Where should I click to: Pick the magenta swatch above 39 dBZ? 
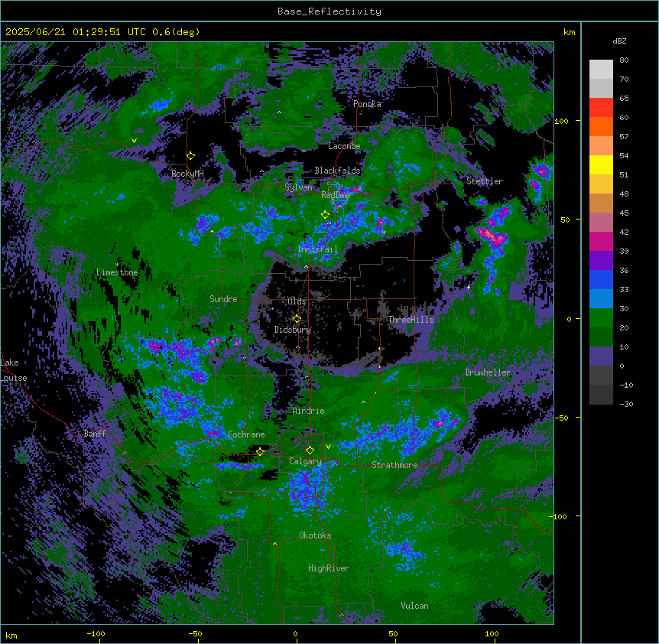[601, 241]
